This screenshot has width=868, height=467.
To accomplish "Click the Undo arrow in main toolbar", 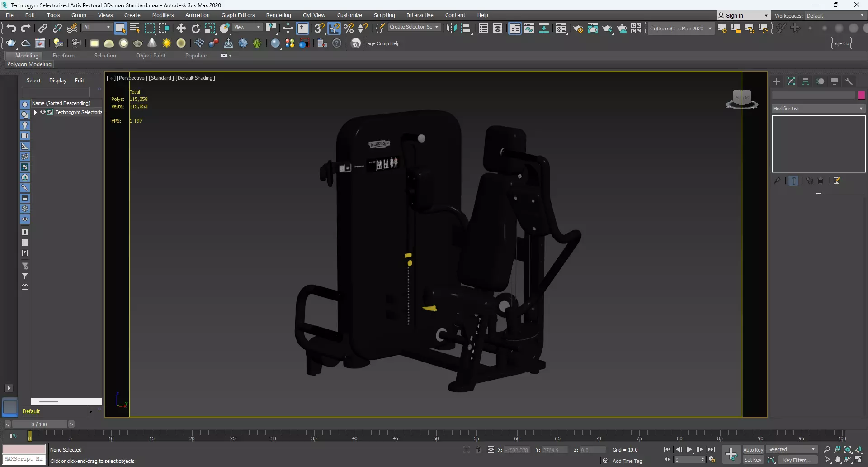I will [11, 28].
